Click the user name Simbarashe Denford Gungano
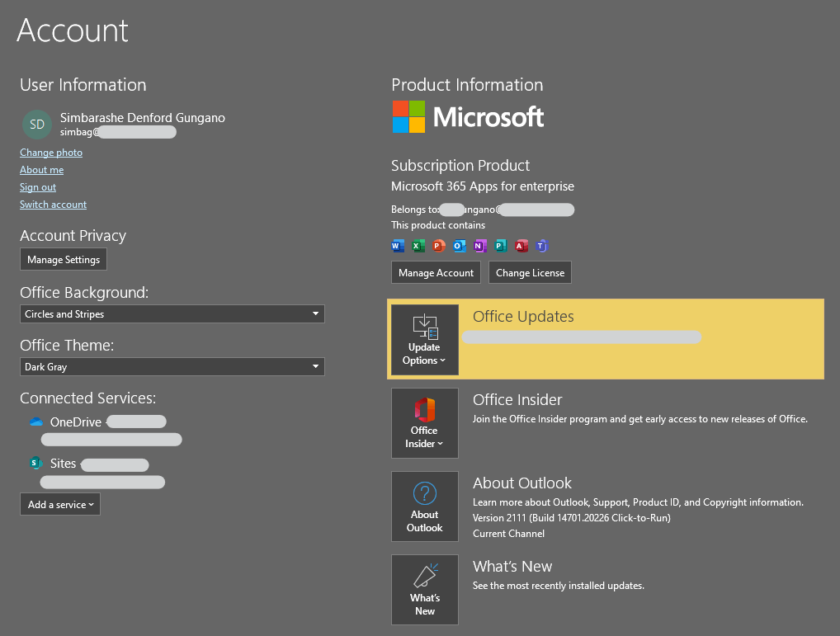Viewport: 840px width, 636px height. (x=143, y=118)
